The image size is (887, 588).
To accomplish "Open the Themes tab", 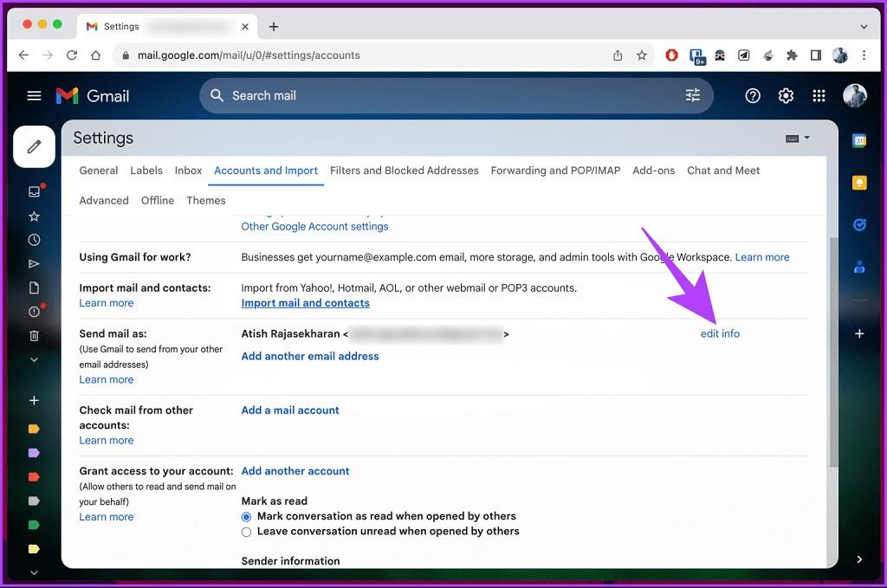I will point(206,201).
